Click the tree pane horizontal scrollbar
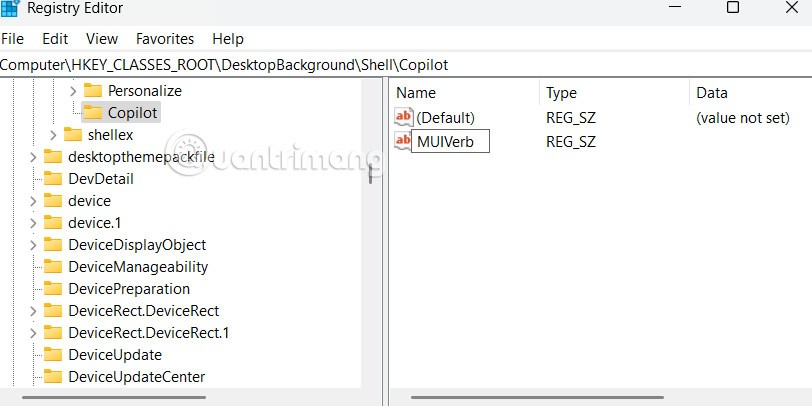The width and height of the screenshot is (812, 406). click(114, 397)
